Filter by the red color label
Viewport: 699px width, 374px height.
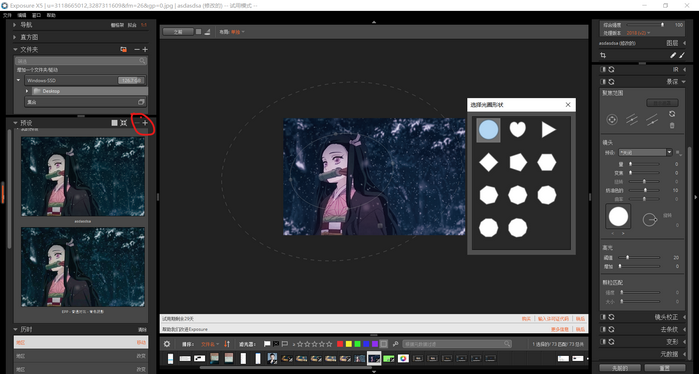coord(340,344)
